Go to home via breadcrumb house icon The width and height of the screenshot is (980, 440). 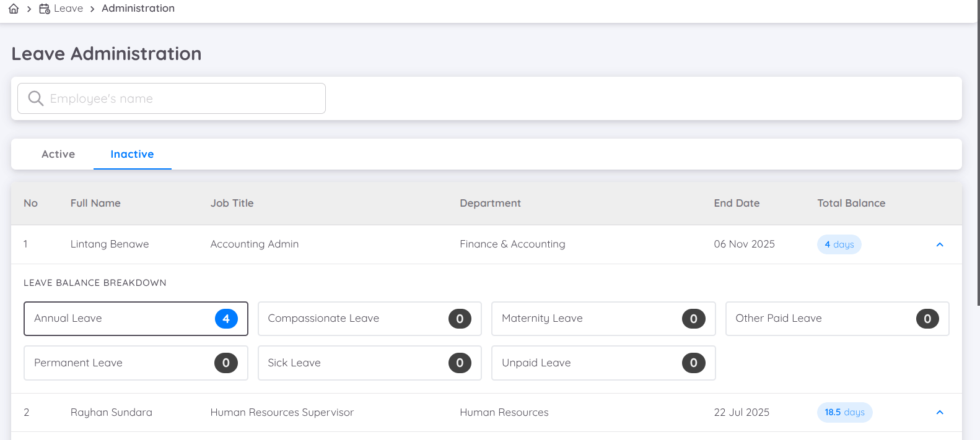click(14, 9)
